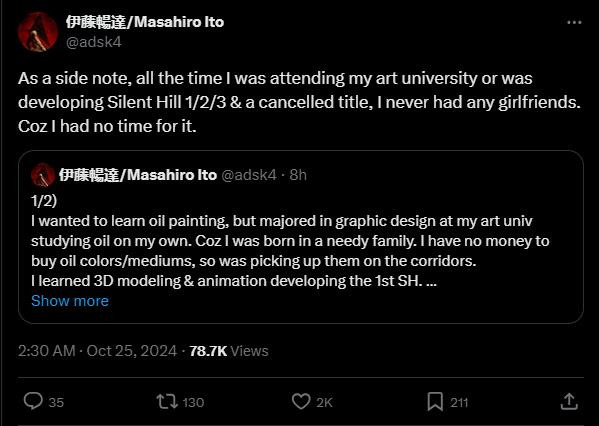The height and width of the screenshot is (426, 599).
Task: Click the 2K likes count
Action: 324,402
